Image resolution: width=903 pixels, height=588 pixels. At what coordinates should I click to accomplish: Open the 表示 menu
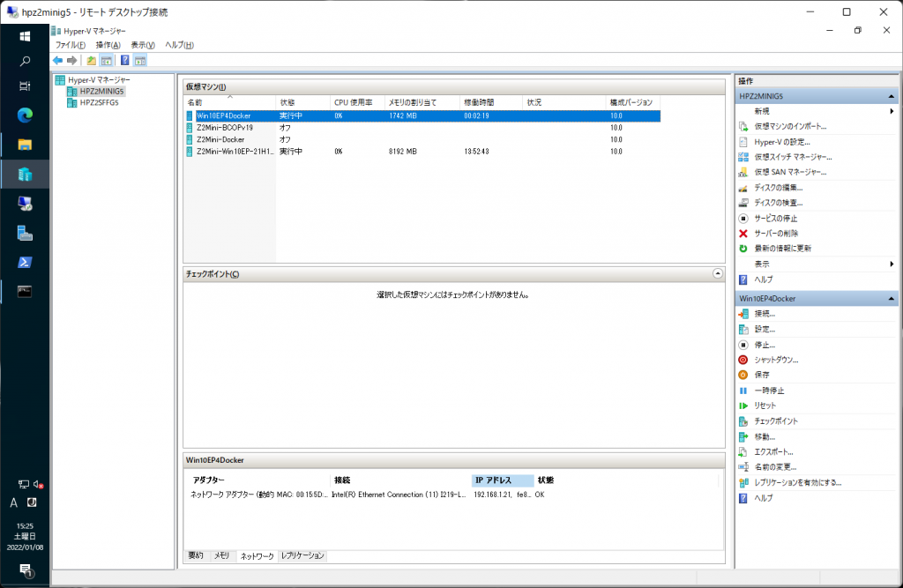pyautogui.click(x=142, y=45)
